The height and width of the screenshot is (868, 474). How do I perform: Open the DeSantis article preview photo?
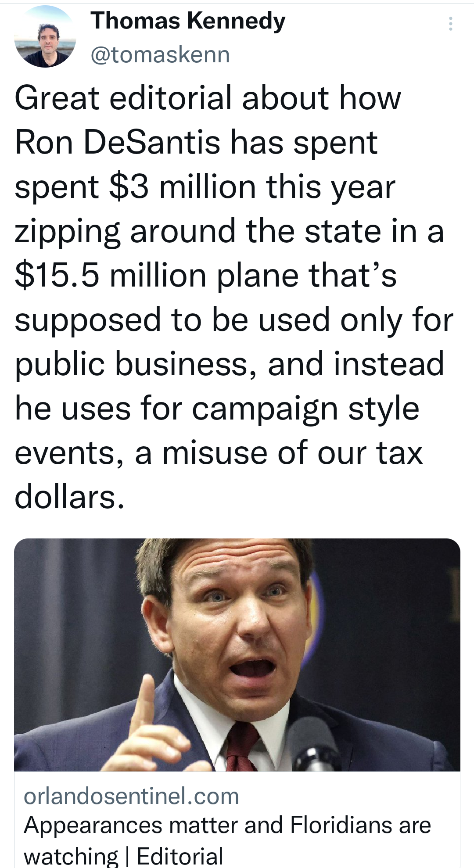pyautogui.click(x=237, y=654)
